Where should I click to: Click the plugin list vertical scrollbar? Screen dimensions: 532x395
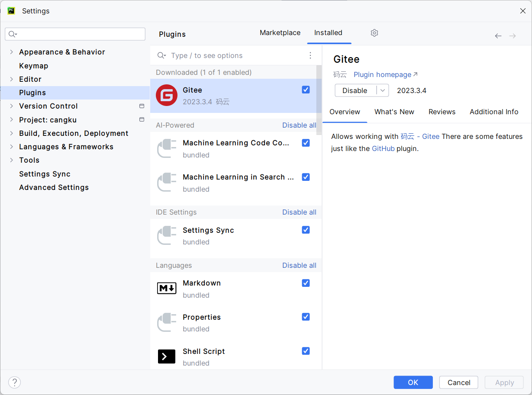pyautogui.click(x=319, y=100)
